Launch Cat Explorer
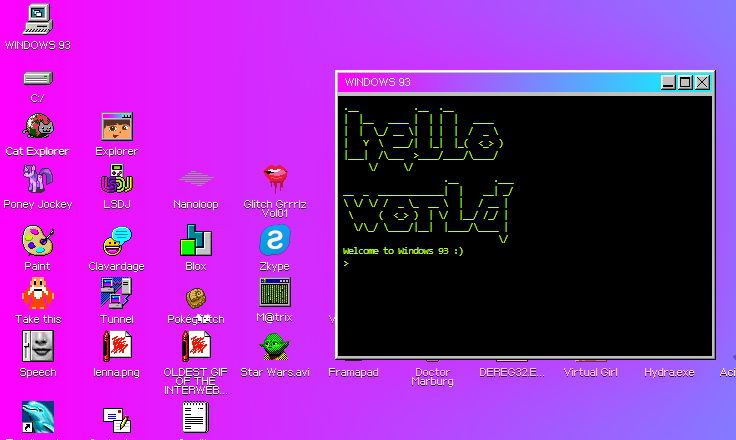Screen dimensions: 736x440 (38, 125)
